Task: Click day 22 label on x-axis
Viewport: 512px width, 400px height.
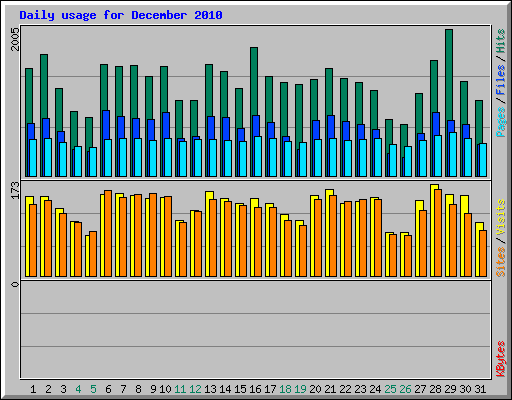Action: (345, 389)
